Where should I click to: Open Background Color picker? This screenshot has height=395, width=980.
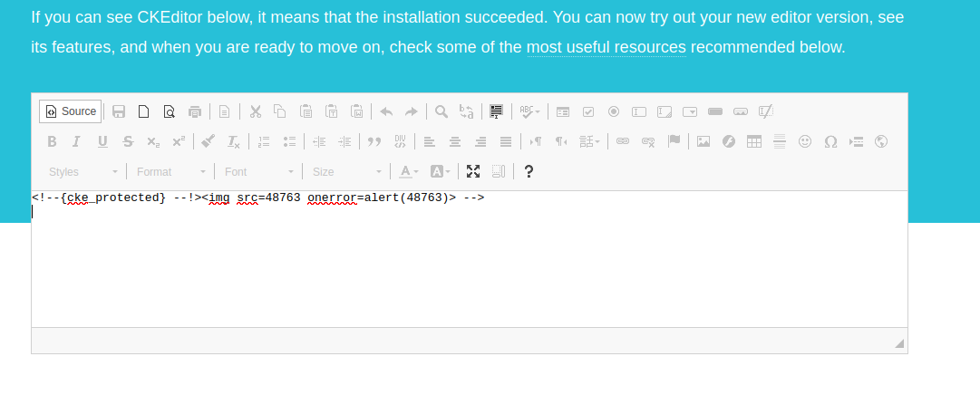[x=440, y=171]
